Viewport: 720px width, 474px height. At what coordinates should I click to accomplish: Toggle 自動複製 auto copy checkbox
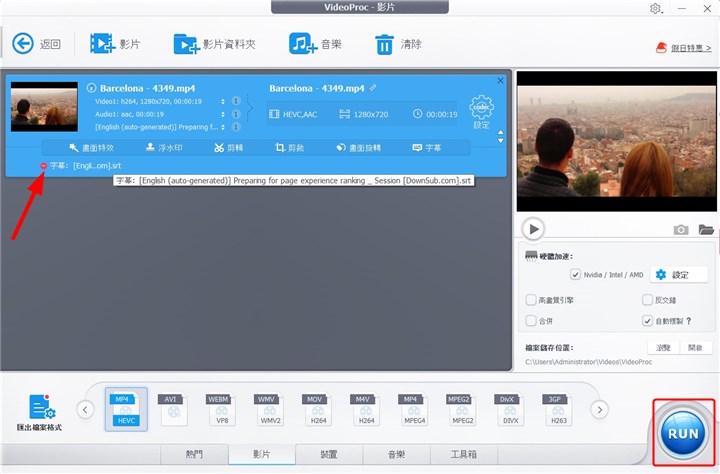(x=647, y=321)
